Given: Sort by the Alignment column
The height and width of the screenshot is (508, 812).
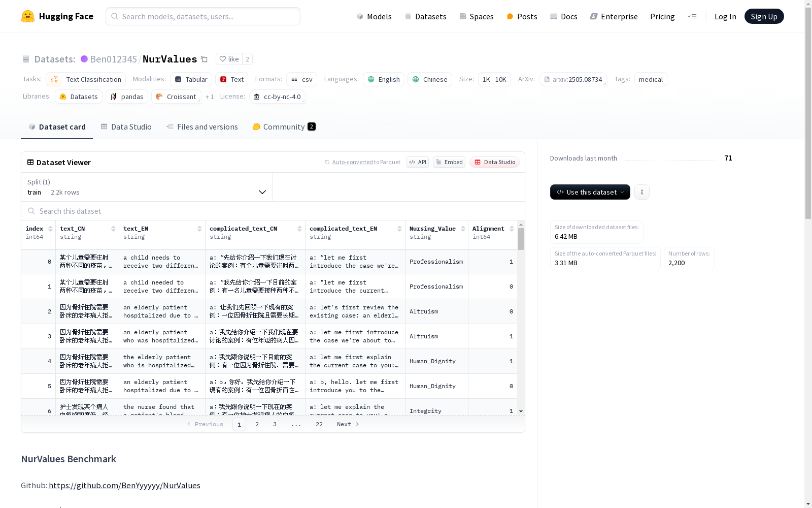Looking at the screenshot, I should point(512,229).
